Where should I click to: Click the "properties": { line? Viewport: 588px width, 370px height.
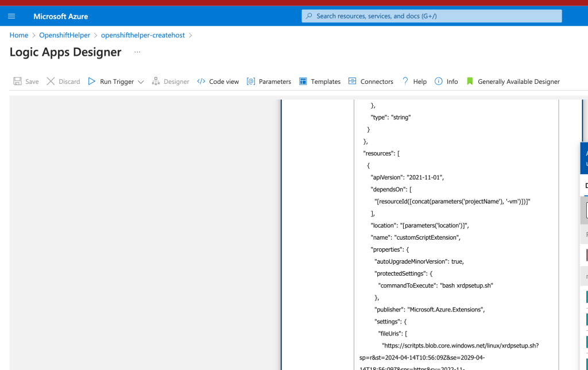pyautogui.click(x=390, y=249)
